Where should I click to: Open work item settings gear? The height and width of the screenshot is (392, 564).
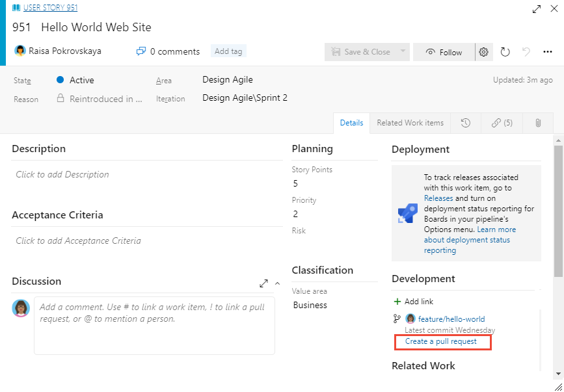(483, 51)
